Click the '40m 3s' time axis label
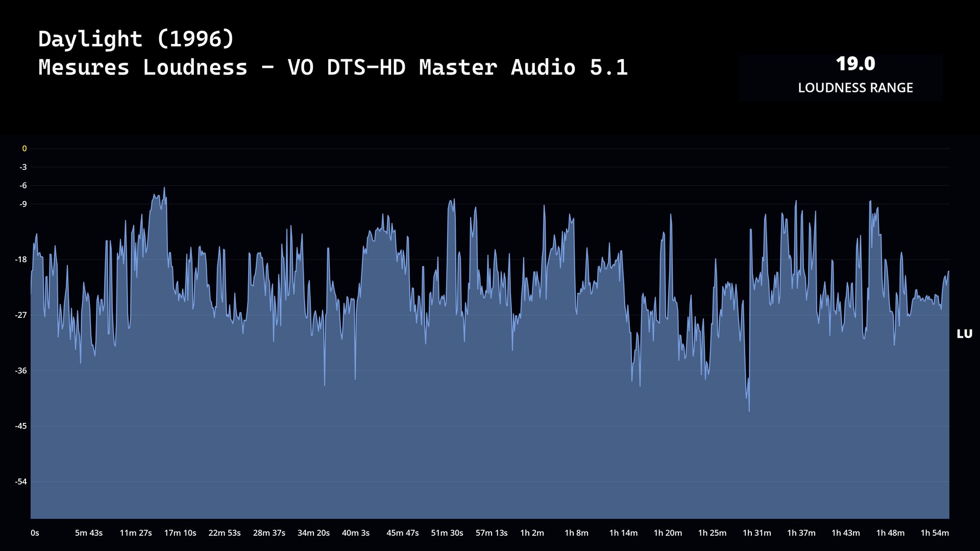This screenshot has width=980, height=551. 356,533
